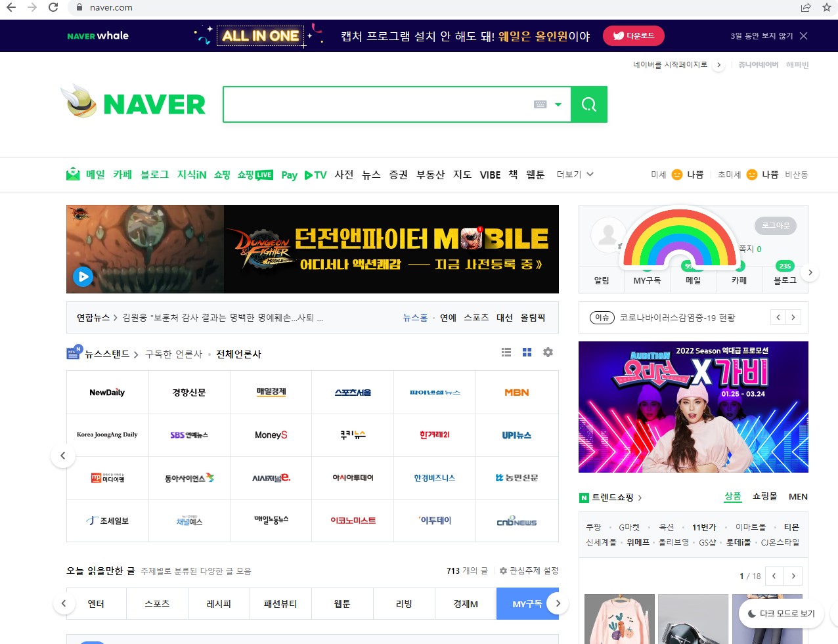Click the 미세 dust face icon
The image size is (838, 644).
click(x=676, y=174)
